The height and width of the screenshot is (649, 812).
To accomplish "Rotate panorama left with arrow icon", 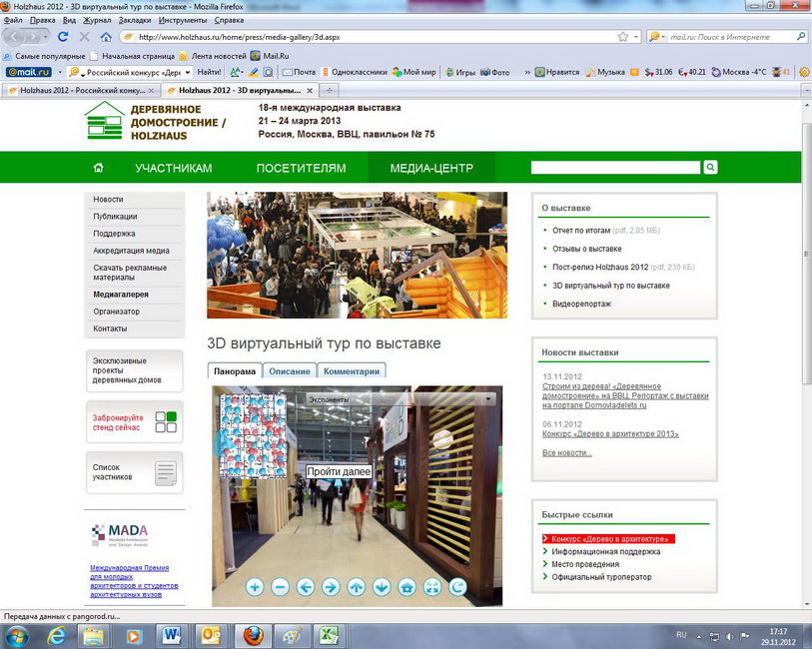I will 306,587.
